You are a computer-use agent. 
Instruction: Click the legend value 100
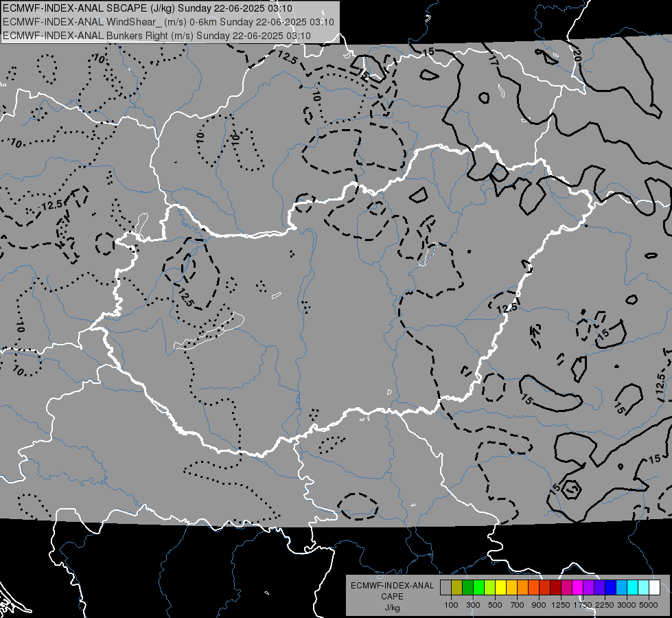point(451,605)
